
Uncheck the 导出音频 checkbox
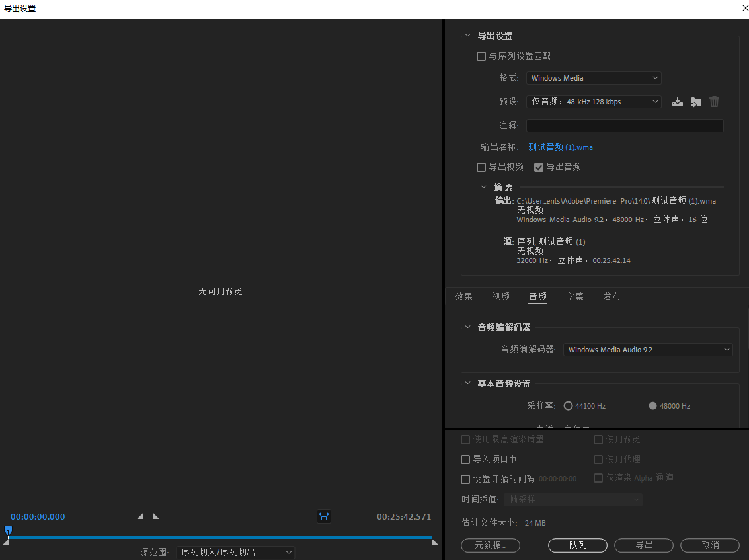(539, 167)
